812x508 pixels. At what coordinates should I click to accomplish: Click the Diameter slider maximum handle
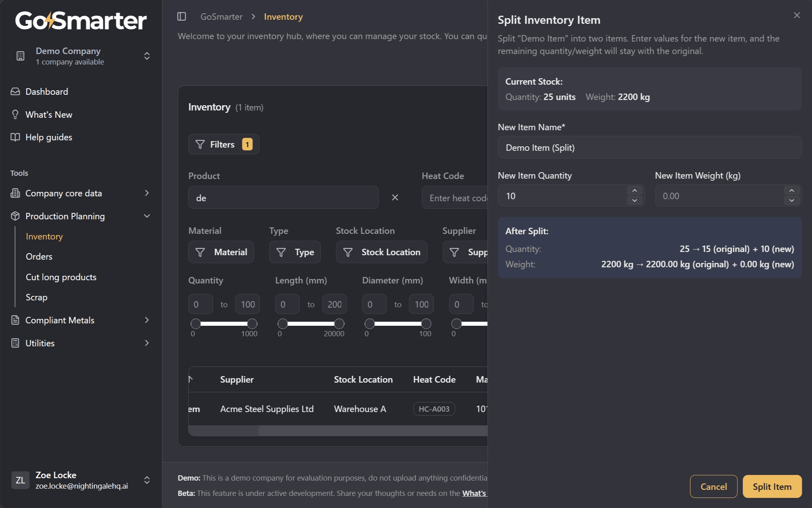[x=426, y=323]
